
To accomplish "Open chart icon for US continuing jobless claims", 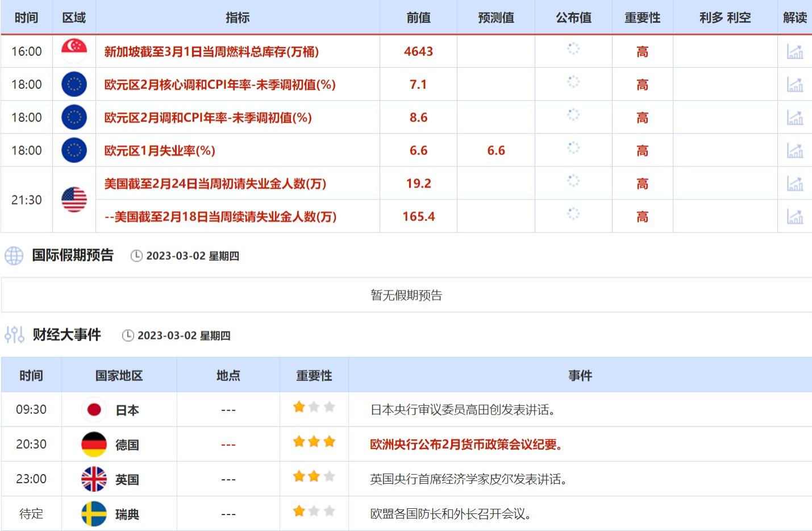I will point(794,217).
